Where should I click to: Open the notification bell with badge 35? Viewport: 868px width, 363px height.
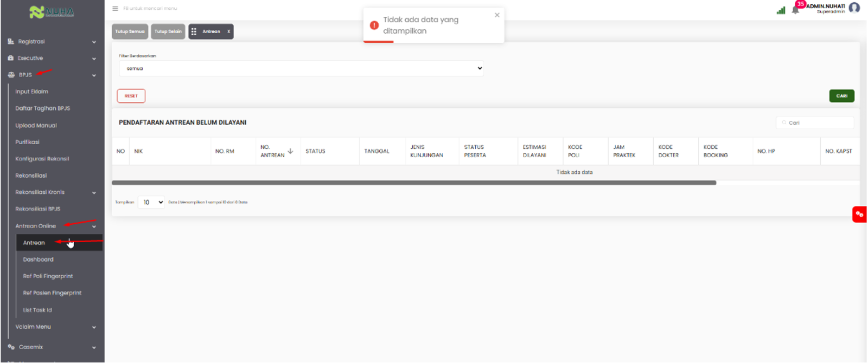796,9
